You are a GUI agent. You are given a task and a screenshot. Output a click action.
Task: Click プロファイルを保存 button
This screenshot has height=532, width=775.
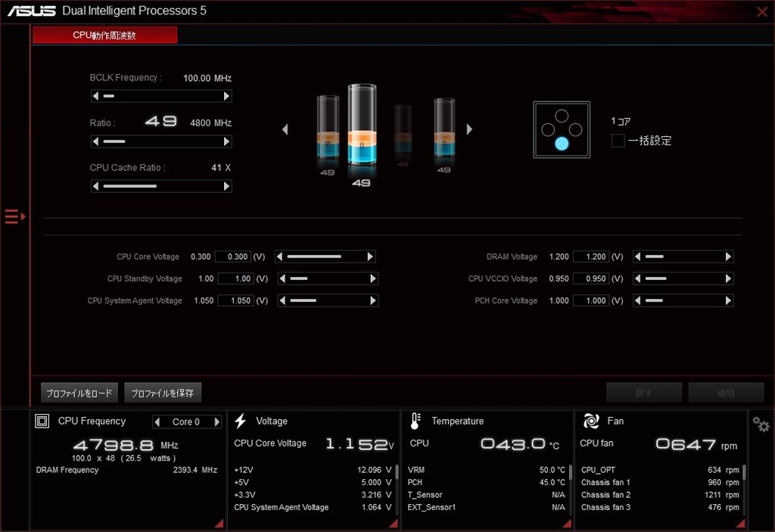(165, 392)
